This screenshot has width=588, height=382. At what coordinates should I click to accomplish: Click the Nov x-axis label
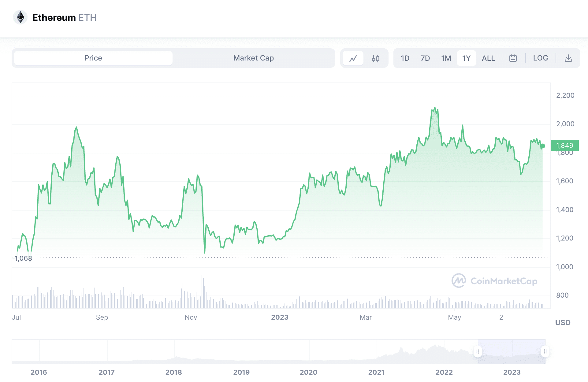pyautogui.click(x=191, y=317)
